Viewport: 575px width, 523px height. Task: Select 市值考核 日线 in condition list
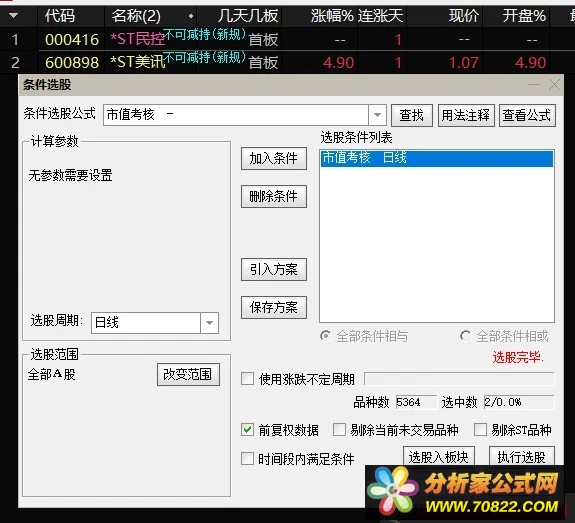tap(437, 158)
